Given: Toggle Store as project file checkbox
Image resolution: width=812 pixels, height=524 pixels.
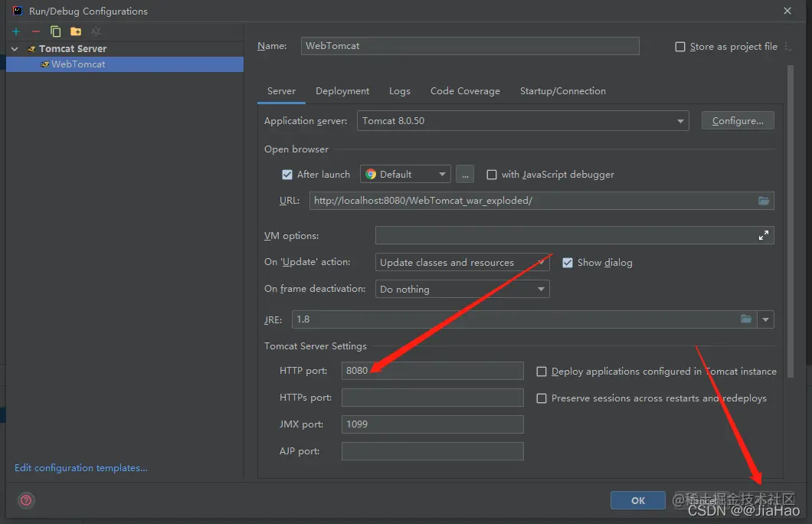Looking at the screenshot, I should point(680,47).
